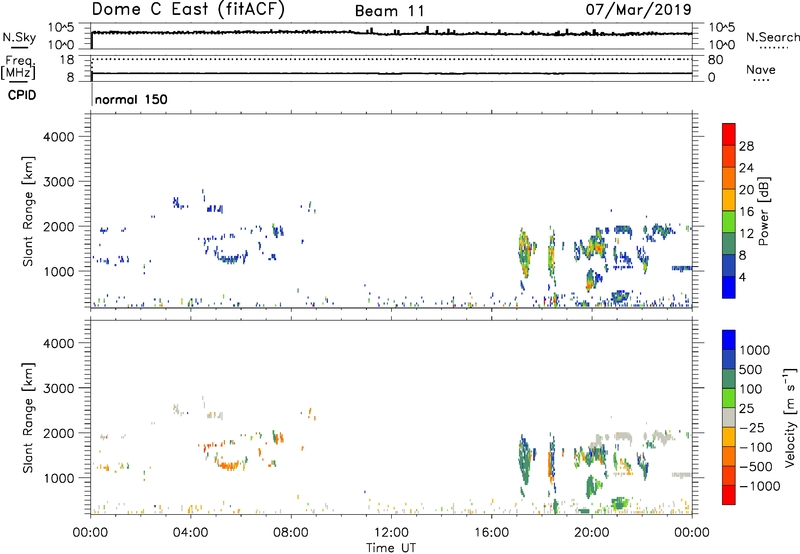Image resolution: width=800 pixels, height=554 pixels.
Task: Click the 'Freq. [MHz]' axis label
Action: 18,67
